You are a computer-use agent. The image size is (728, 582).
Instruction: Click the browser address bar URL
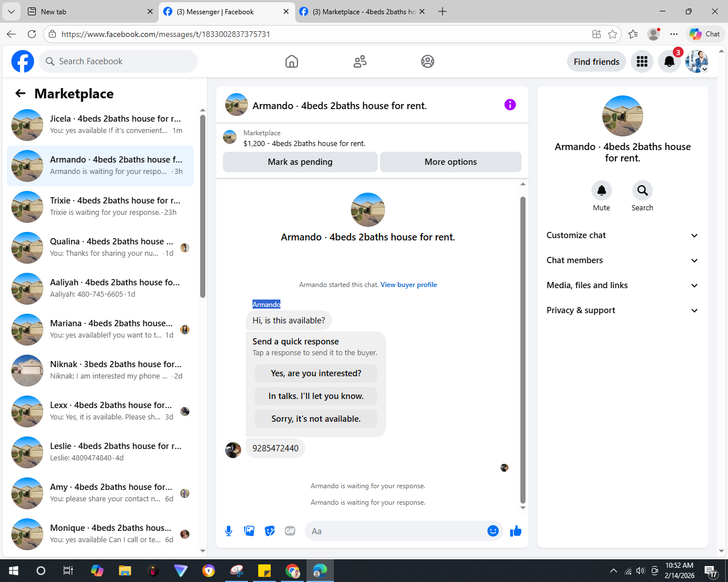166,34
